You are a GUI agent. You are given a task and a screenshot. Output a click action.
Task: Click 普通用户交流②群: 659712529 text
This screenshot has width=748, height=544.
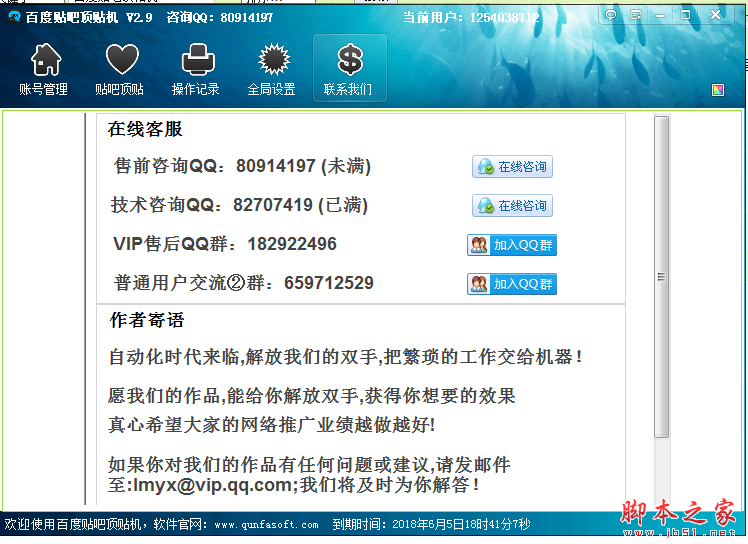click(x=244, y=283)
